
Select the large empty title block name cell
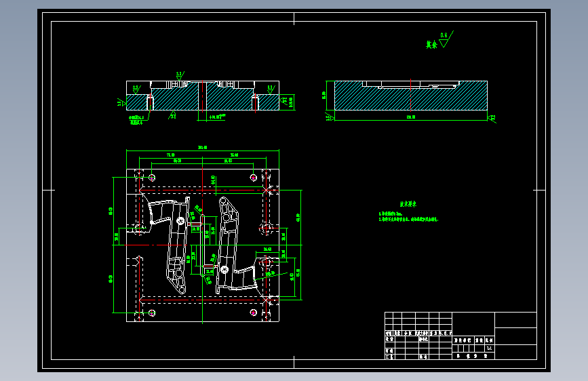(x=473, y=324)
